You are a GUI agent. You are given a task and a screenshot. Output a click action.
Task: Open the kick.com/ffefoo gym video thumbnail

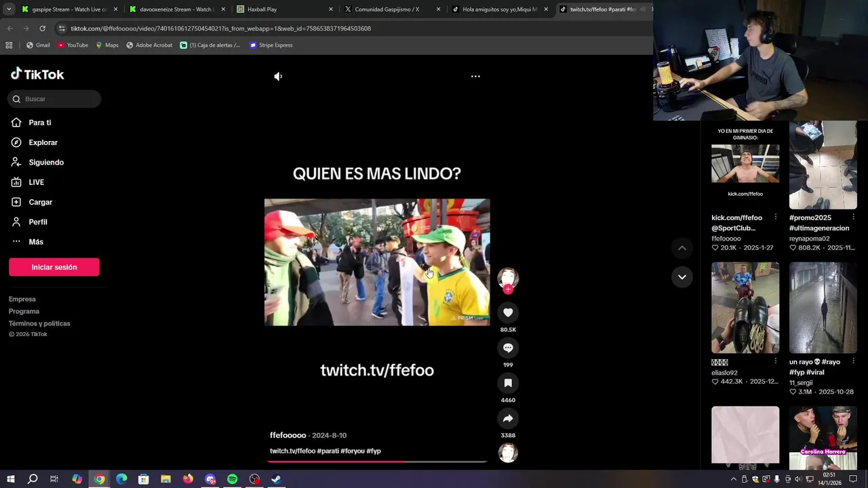pos(745,165)
